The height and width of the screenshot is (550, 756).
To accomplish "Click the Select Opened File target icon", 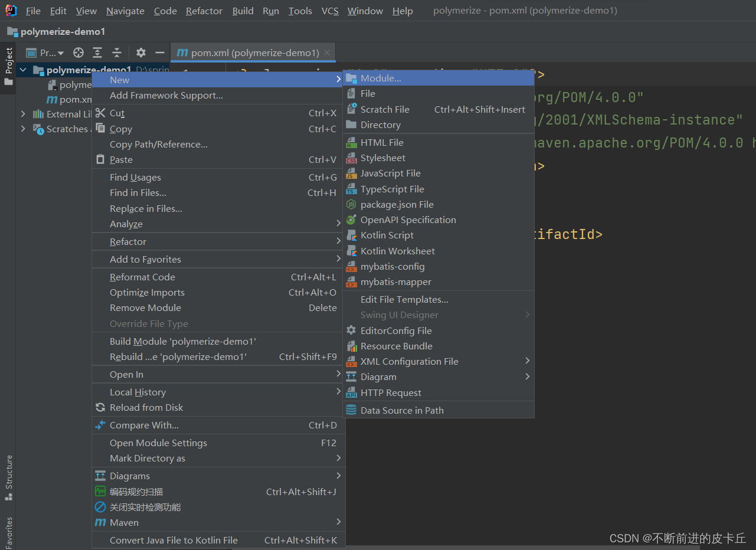I will (78, 53).
